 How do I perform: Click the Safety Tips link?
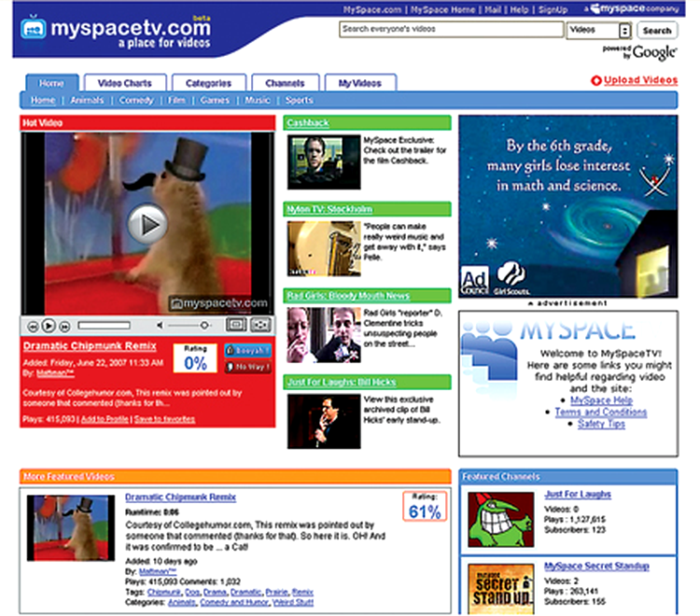(x=601, y=424)
